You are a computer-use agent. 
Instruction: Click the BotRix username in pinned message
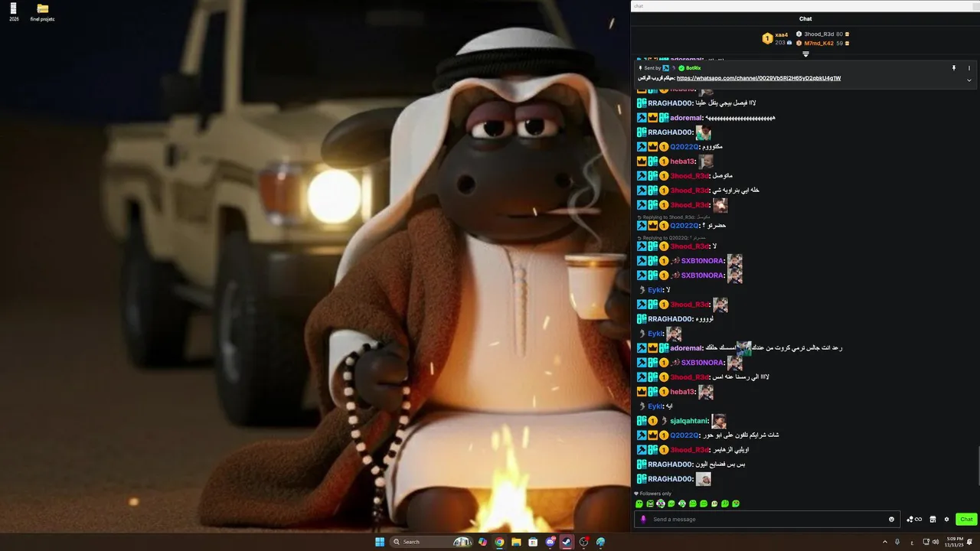693,68
